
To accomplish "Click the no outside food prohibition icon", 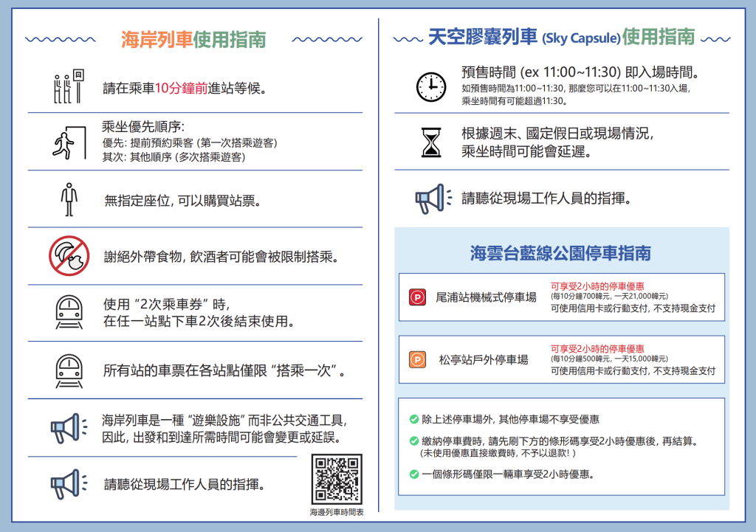I will [69, 256].
